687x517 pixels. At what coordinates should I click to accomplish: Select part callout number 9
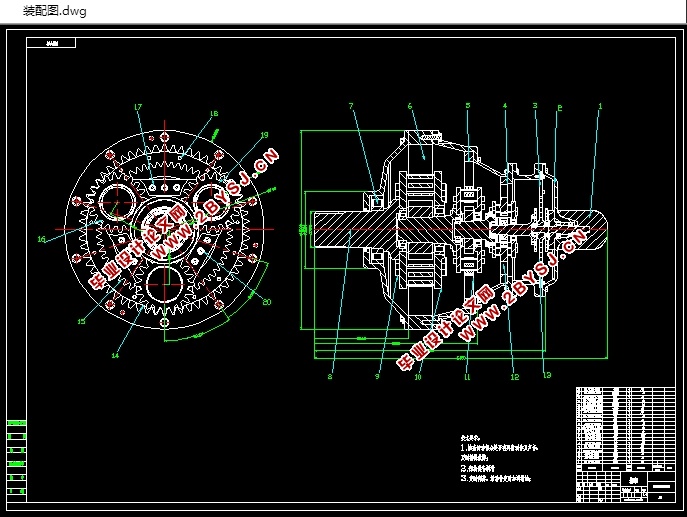tap(377, 376)
